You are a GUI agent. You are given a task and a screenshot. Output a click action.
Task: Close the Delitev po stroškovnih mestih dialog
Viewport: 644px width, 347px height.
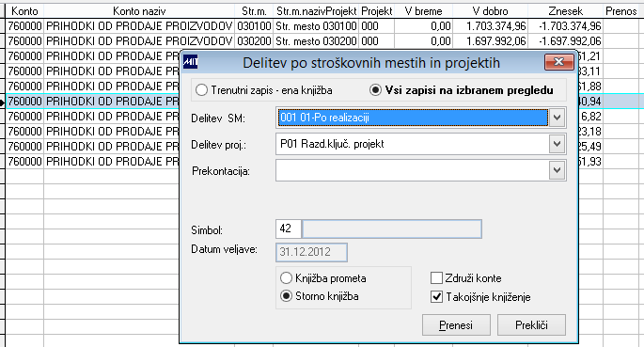click(x=558, y=62)
